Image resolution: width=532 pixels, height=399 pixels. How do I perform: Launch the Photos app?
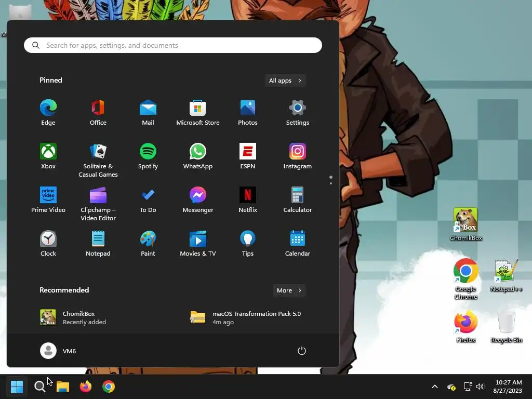click(x=248, y=112)
